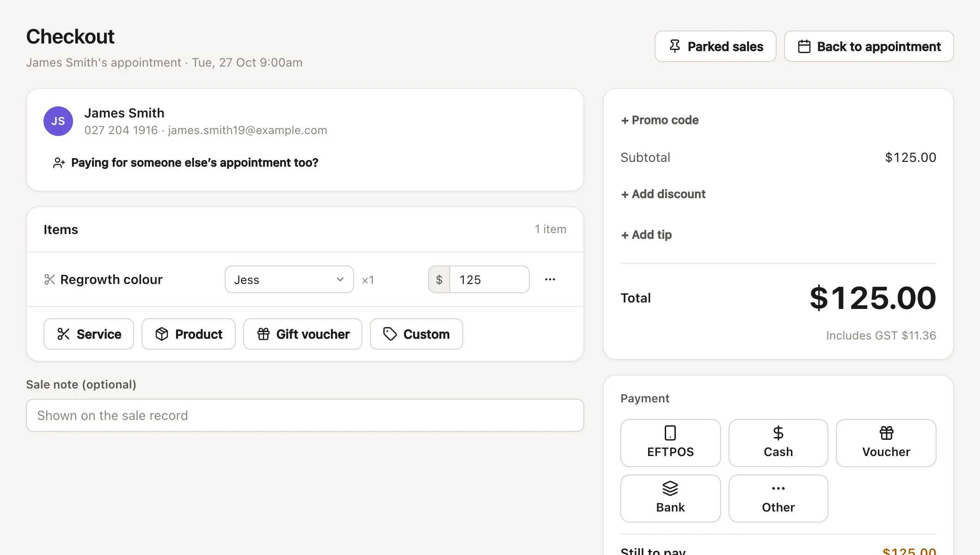Click the Includes GST $11.36 text
Screen dimensions: 980x555
coord(881,335)
